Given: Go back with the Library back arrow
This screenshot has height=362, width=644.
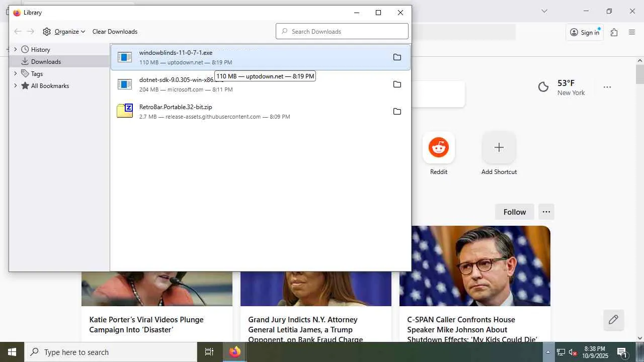Looking at the screenshot, I should (18, 32).
